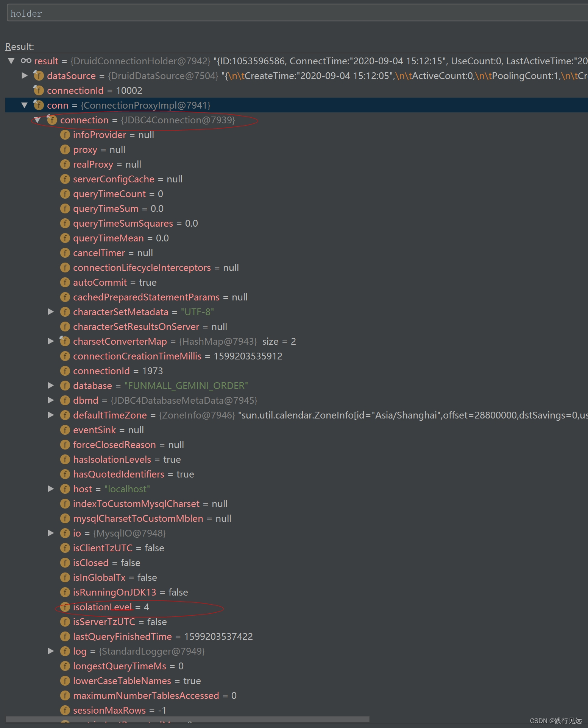588x728 pixels.
Task: Click the field icon of queryTimeMean
Action: pyautogui.click(x=65, y=238)
